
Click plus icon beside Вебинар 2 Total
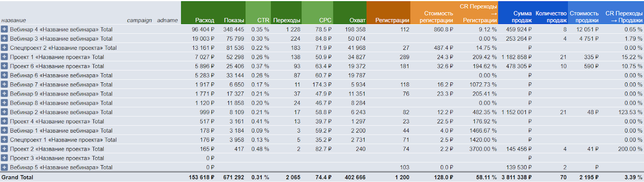(x=4, y=112)
